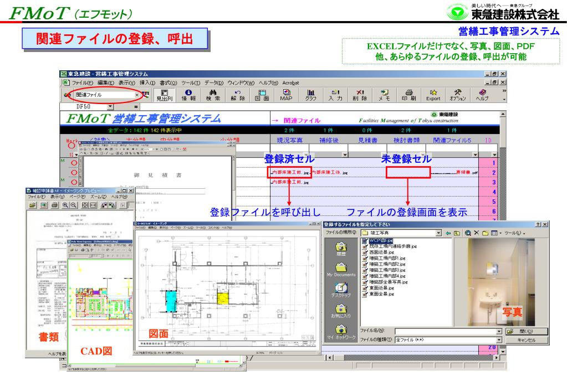Open the Acrobat menu

click(x=291, y=82)
